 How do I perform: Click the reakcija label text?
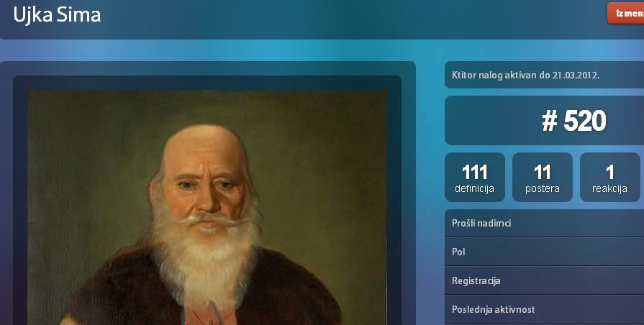point(609,189)
